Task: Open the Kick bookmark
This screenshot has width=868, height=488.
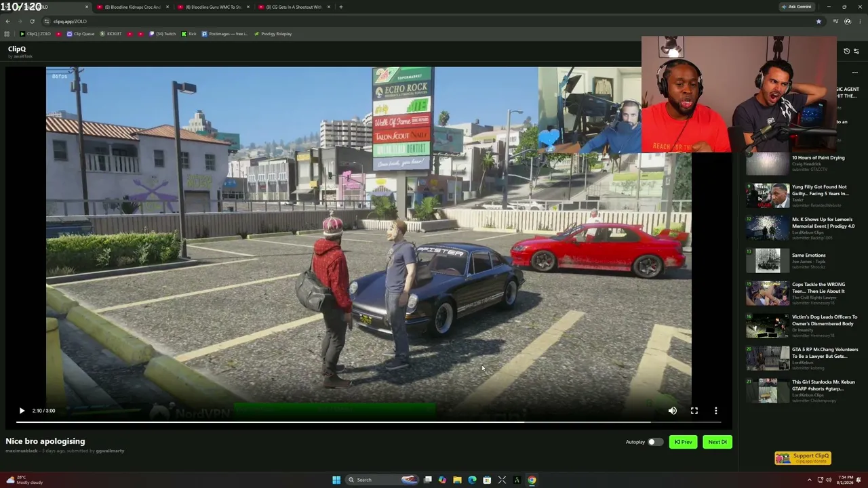Action: 189,34
